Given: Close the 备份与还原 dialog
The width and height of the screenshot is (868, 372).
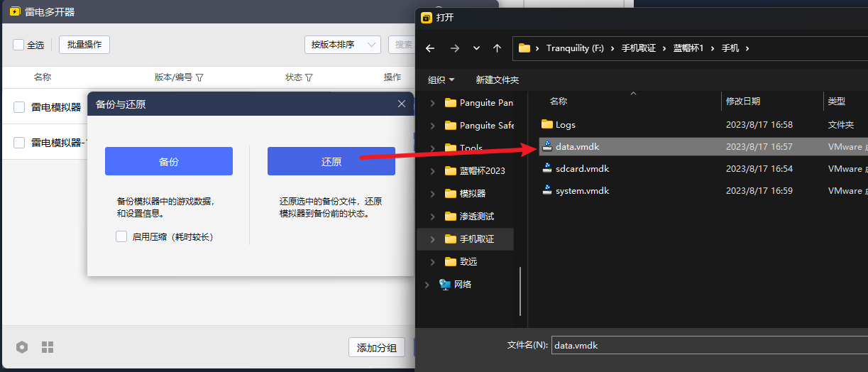Looking at the screenshot, I should point(402,104).
